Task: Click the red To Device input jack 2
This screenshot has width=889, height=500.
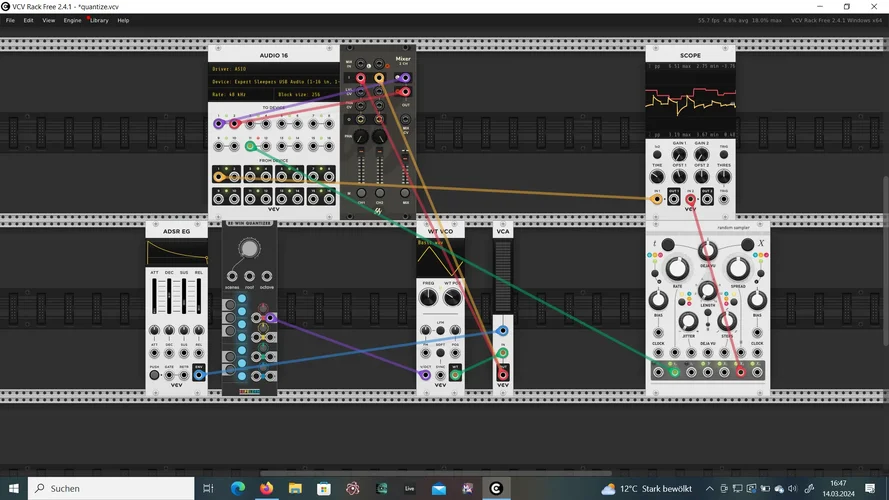Action: pyautogui.click(x=234, y=124)
